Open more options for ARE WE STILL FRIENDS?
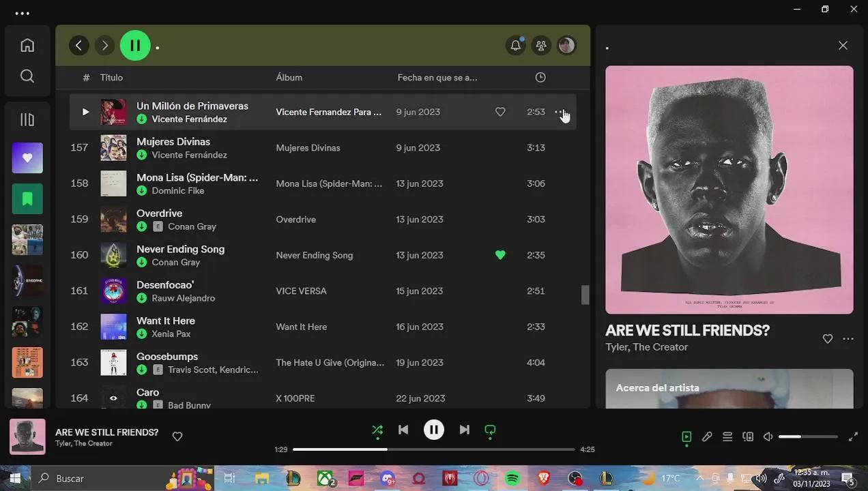The height and width of the screenshot is (491, 868). tap(848, 339)
